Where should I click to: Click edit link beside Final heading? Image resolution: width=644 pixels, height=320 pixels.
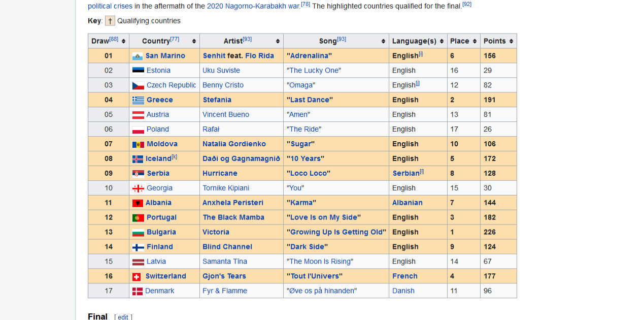coord(123,317)
